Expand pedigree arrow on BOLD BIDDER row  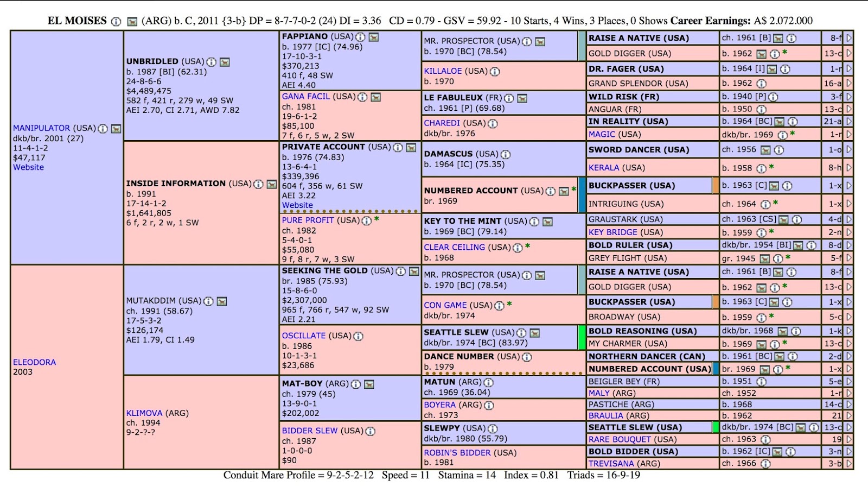(849, 452)
